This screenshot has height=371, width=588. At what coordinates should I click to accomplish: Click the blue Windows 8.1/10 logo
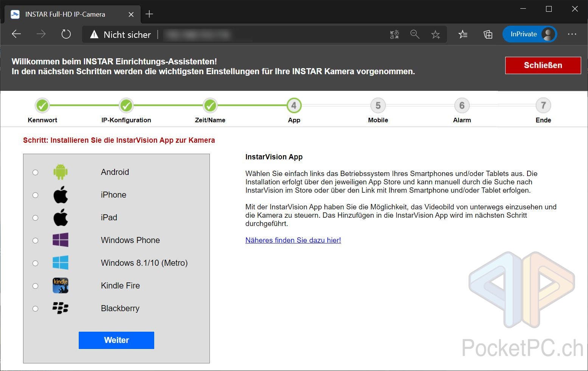pos(61,263)
